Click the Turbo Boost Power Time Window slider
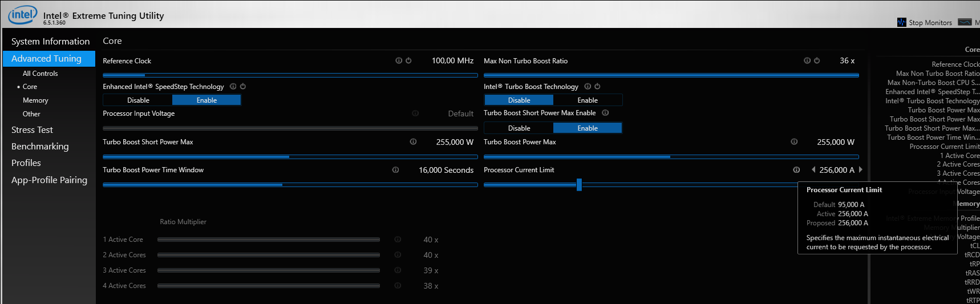 [x=290, y=185]
